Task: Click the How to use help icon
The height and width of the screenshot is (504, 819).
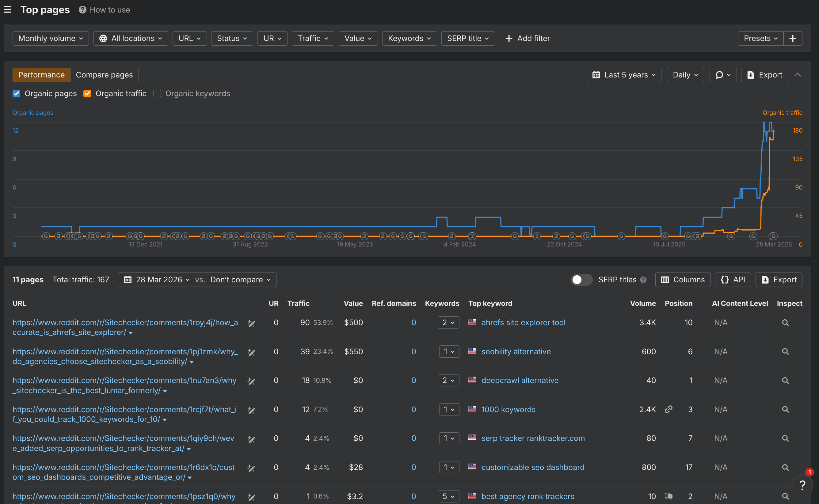Action: (82, 10)
